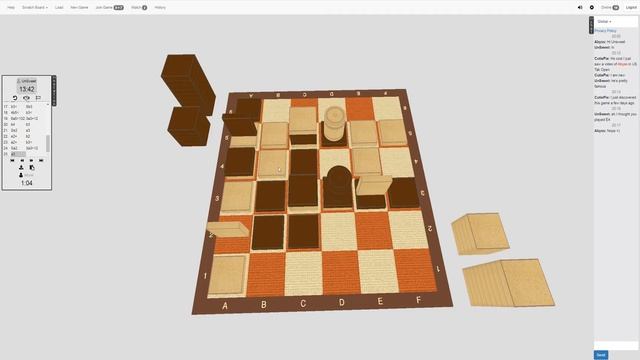Click the undo move icon
Image resolution: width=640 pixels, height=360 pixels.
coord(15,98)
